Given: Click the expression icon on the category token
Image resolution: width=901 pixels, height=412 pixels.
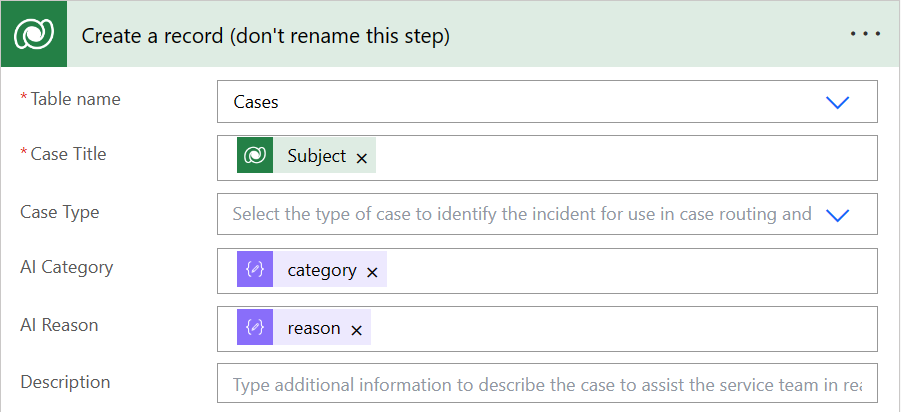Looking at the screenshot, I should coord(255,271).
